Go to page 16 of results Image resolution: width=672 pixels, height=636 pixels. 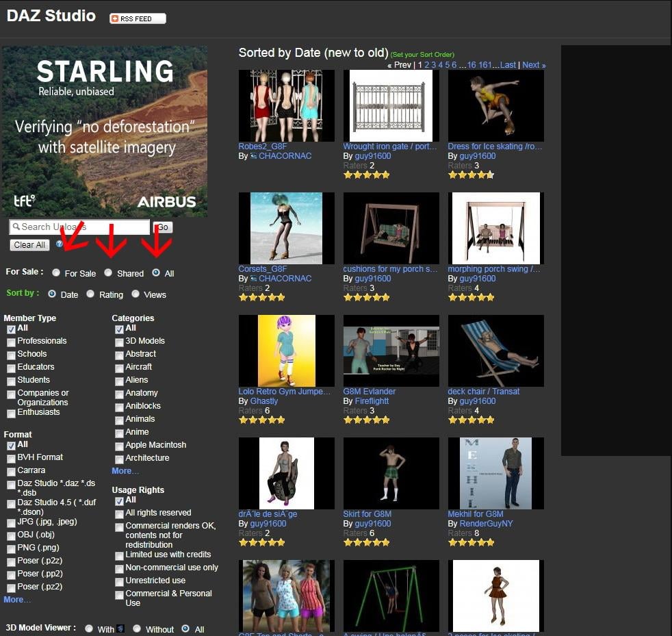[x=471, y=65]
